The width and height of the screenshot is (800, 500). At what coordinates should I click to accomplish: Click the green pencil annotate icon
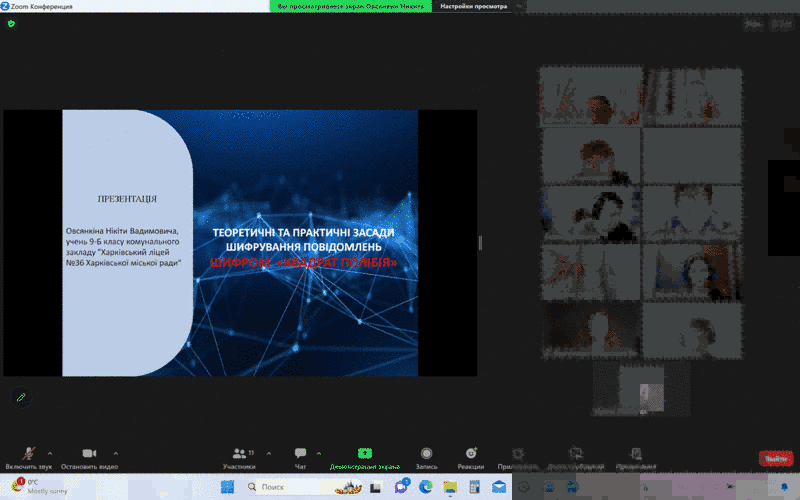20,397
